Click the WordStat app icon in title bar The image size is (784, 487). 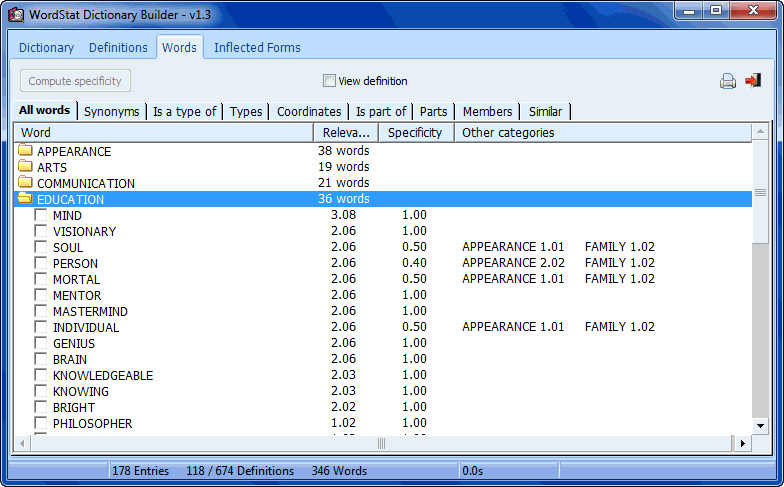point(15,14)
